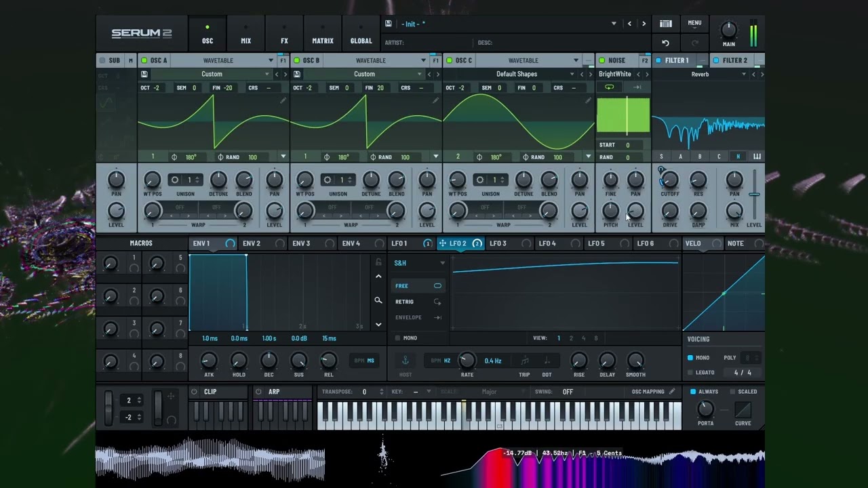Toggle FILTER 1 enable switch
Image resolution: width=868 pixels, height=488 pixels.
pos(658,60)
